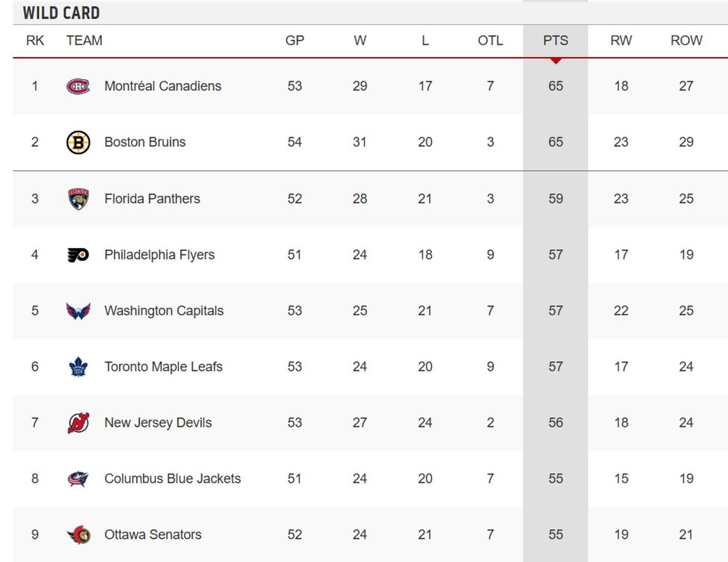Sort the table by OTL
This screenshot has width=728, height=562.
[x=489, y=41]
